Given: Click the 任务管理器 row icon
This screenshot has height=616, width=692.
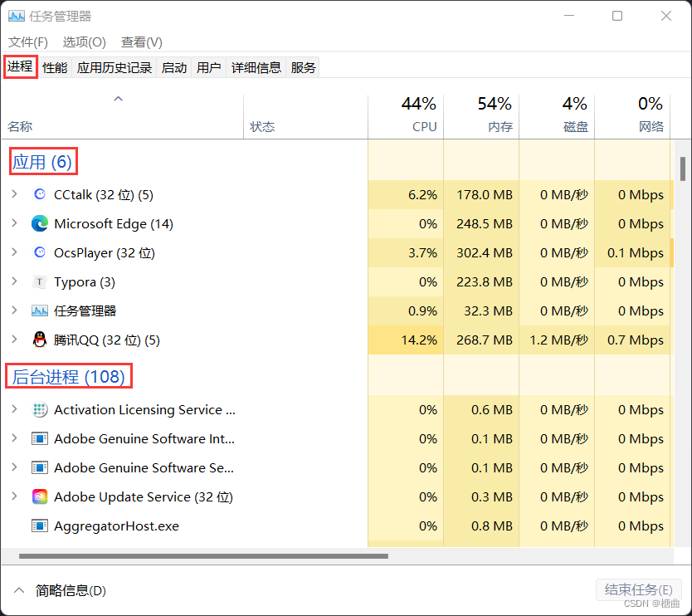Looking at the screenshot, I should tap(40, 310).
